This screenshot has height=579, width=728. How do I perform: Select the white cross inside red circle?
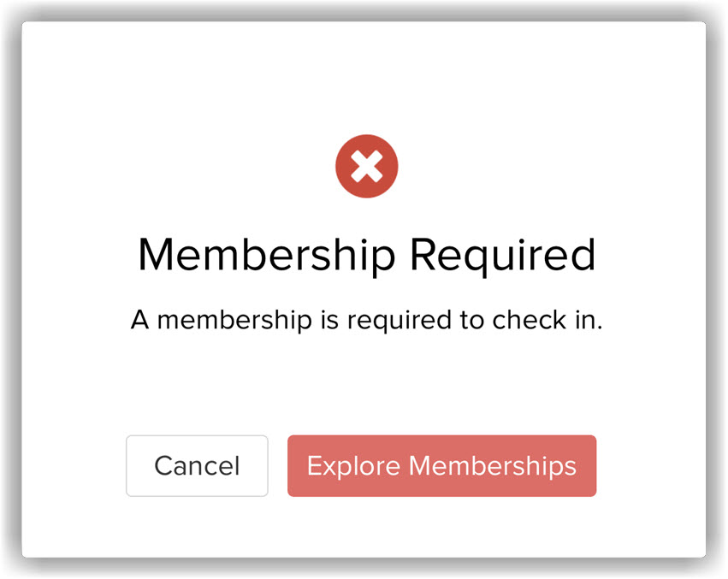pyautogui.click(x=367, y=166)
